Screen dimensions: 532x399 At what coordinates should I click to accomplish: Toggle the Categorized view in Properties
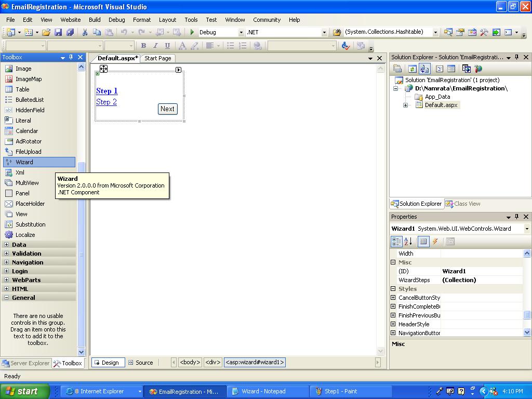coord(396,242)
